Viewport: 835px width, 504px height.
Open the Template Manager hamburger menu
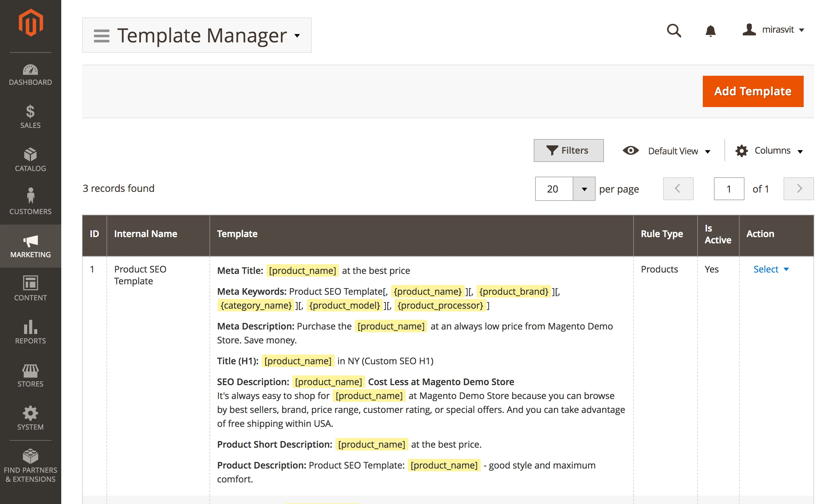pos(101,35)
